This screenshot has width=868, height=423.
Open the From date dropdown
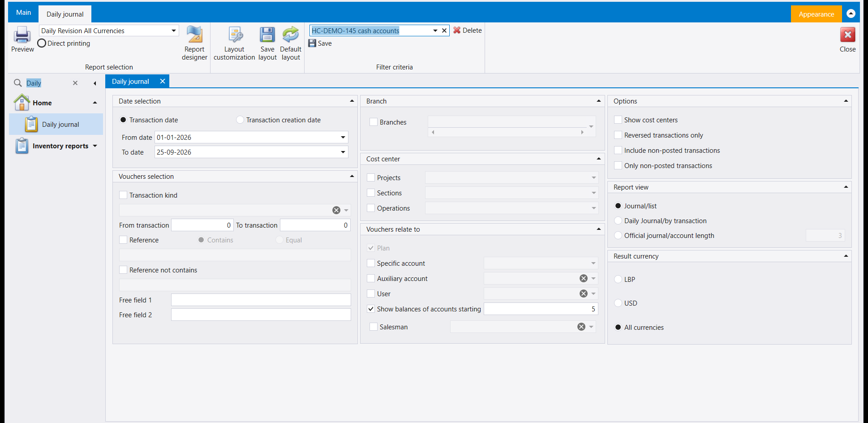(x=343, y=137)
